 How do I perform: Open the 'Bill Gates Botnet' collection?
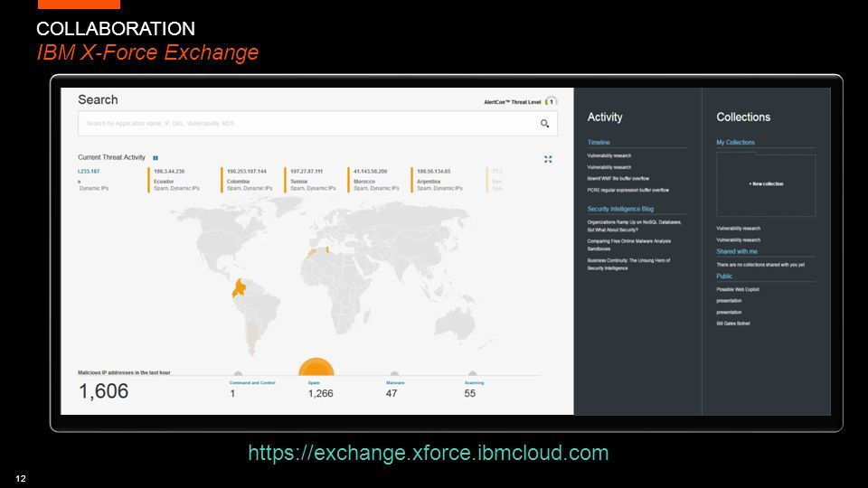(x=733, y=324)
